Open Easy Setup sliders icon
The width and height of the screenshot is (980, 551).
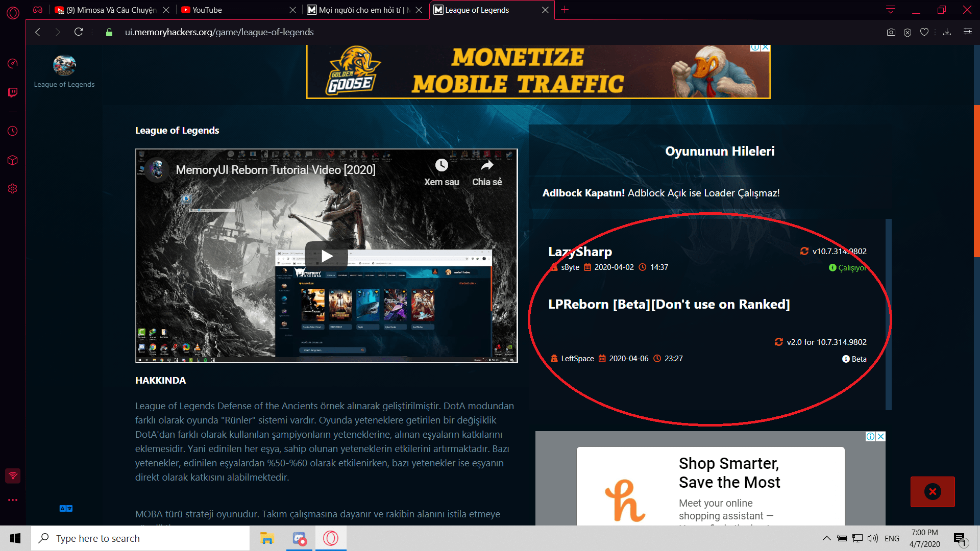click(x=967, y=32)
